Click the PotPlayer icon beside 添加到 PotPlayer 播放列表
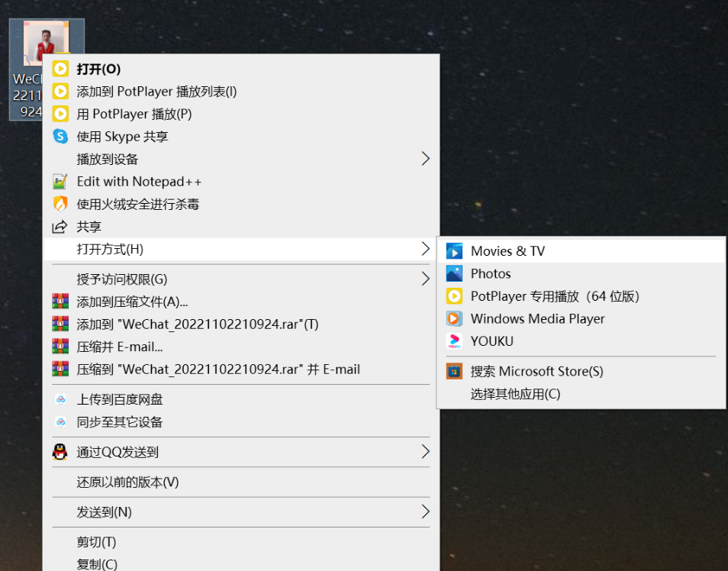The image size is (728, 571). tap(60, 91)
